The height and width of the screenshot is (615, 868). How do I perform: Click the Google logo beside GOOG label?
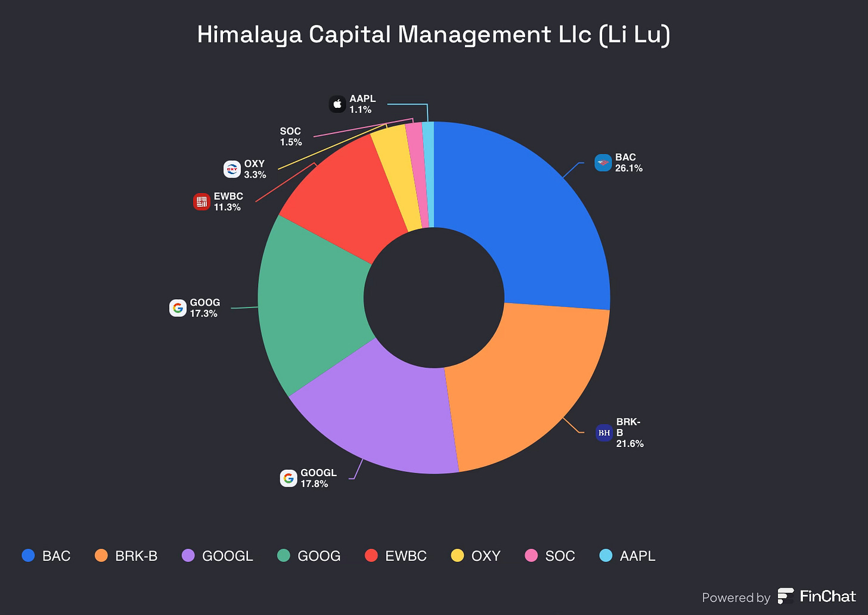tap(178, 308)
